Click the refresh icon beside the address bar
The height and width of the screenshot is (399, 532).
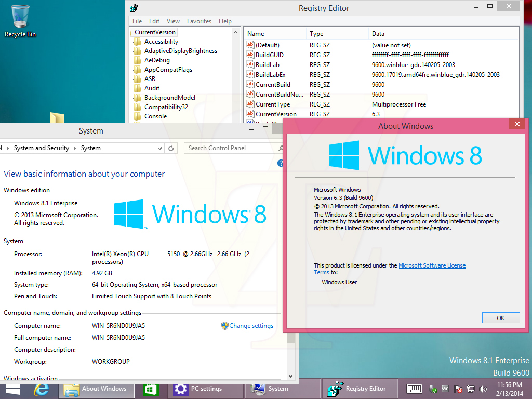(x=171, y=148)
